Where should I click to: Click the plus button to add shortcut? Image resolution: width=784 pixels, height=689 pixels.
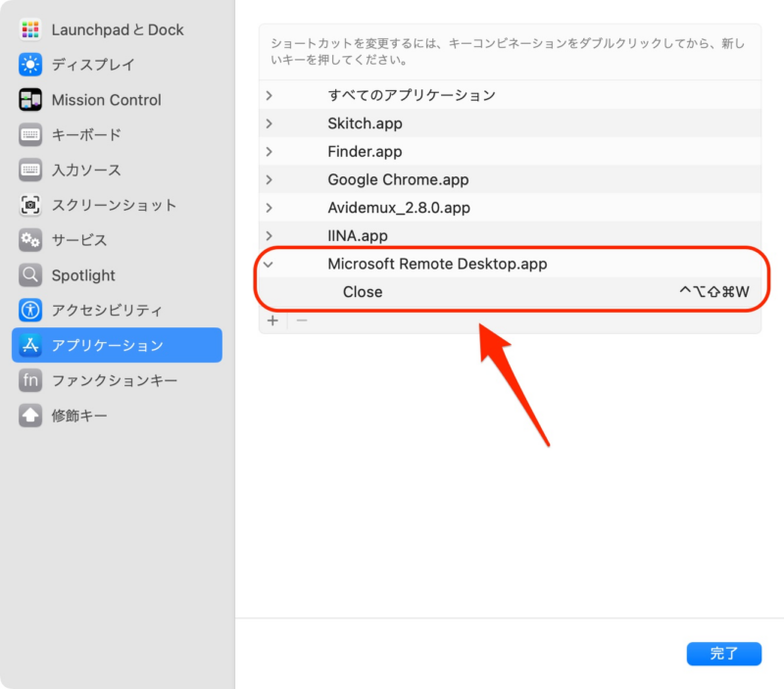click(273, 320)
